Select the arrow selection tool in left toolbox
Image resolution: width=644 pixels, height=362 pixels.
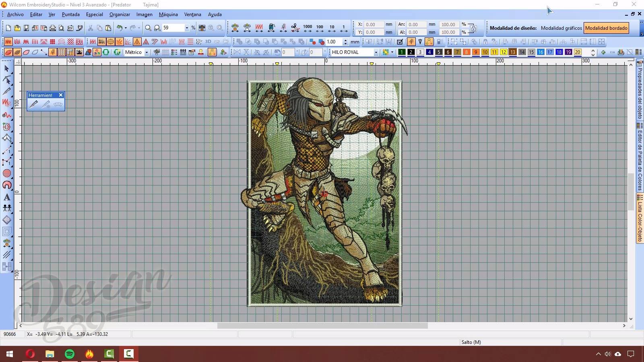click(7, 68)
